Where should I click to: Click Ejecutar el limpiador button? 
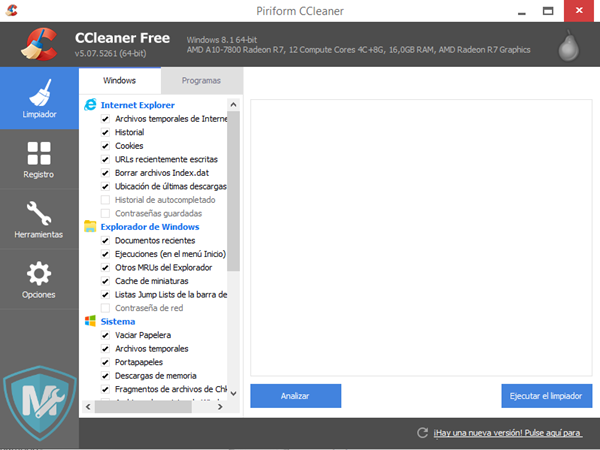click(x=546, y=395)
